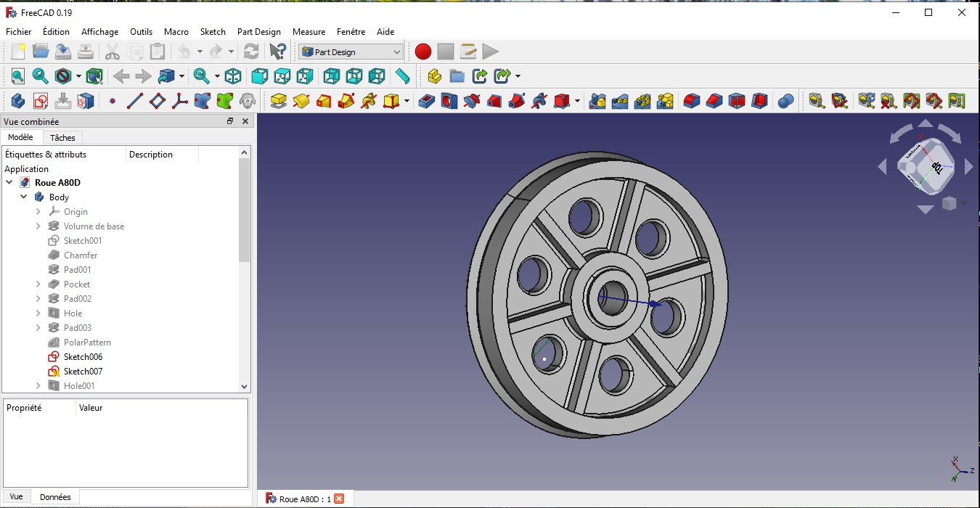The height and width of the screenshot is (508, 980).
Task: Open the Fichier menu
Action: coord(19,32)
